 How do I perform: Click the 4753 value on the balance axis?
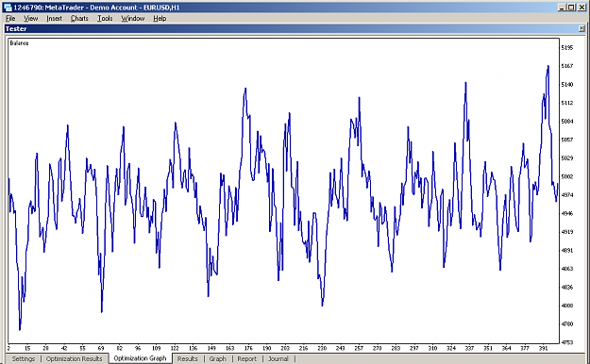click(567, 342)
